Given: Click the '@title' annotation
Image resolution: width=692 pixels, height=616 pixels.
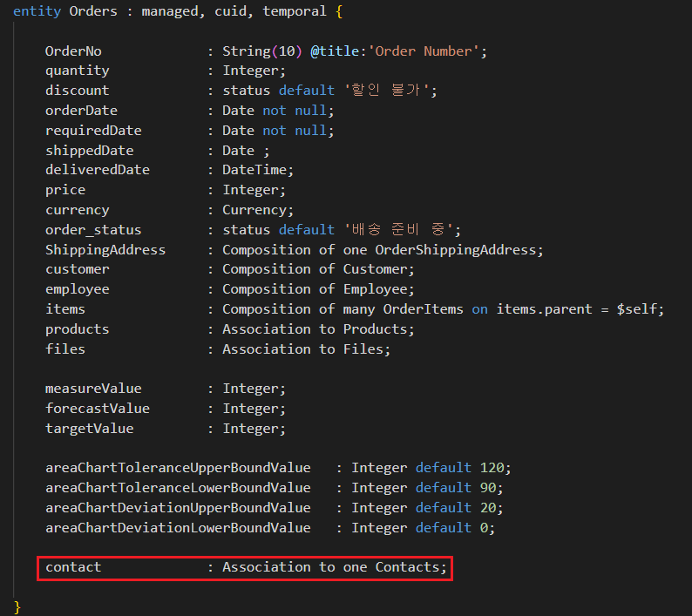Looking at the screenshot, I should 335,51.
